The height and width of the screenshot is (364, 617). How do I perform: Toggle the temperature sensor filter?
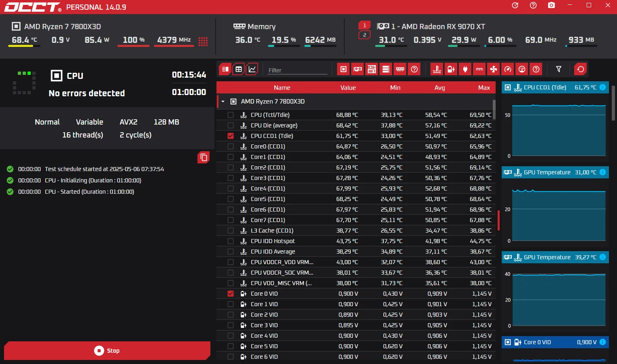click(x=437, y=69)
